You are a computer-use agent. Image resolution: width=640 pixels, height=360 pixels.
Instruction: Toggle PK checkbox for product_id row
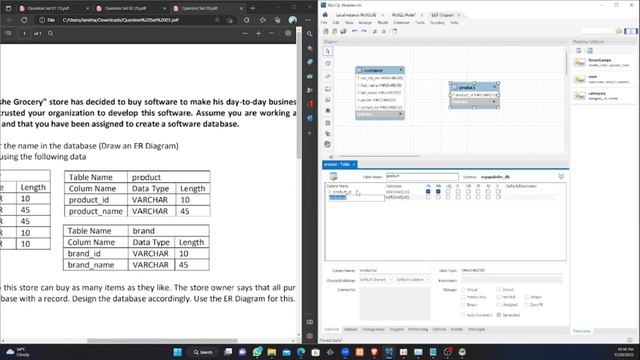coord(428,191)
